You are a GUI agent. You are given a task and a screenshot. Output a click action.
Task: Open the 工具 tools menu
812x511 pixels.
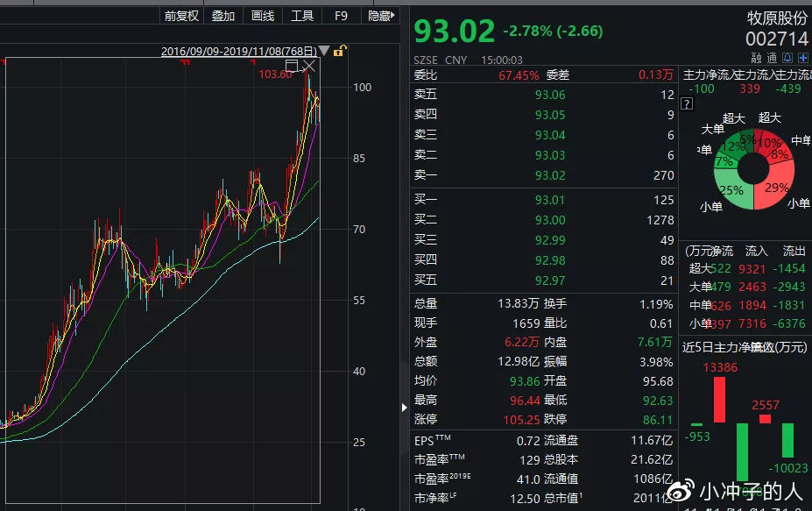pos(302,16)
